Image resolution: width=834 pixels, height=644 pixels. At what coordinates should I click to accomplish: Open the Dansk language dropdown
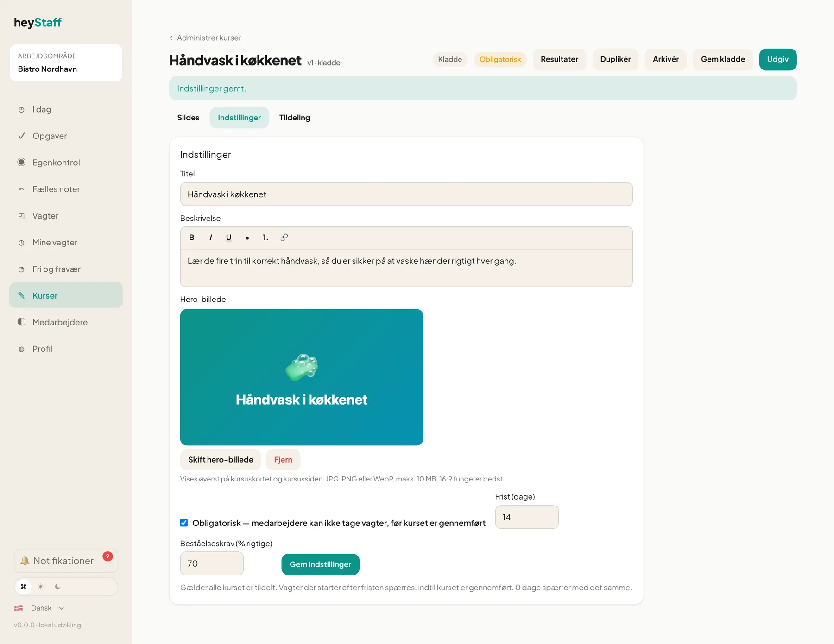pyautogui.click(x=40, y=608)
